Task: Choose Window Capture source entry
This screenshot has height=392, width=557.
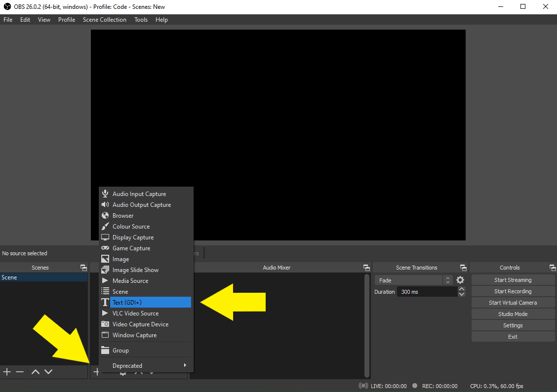Action: coord(146,335)
